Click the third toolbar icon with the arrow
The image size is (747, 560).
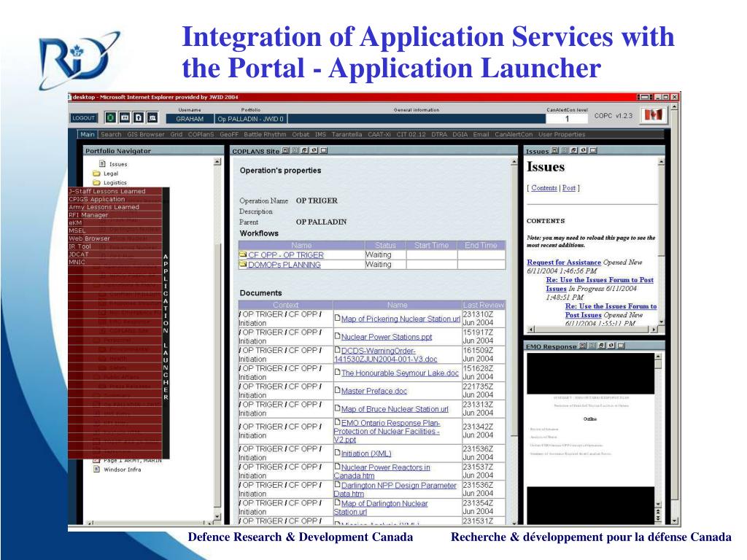coord(138,117)
